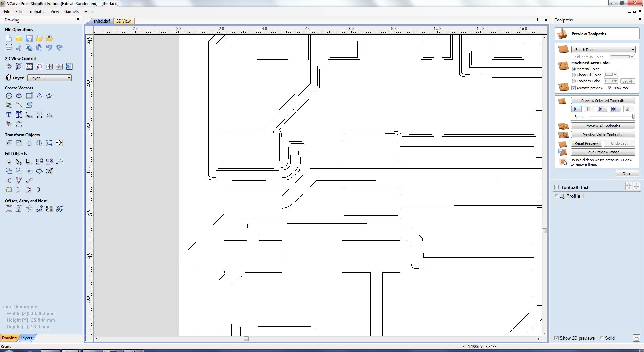Check the Profile 1 toolpath checkbox
The height and width of the screenshot is (352, 644).
pyautogui.click(x=557, y=196)
